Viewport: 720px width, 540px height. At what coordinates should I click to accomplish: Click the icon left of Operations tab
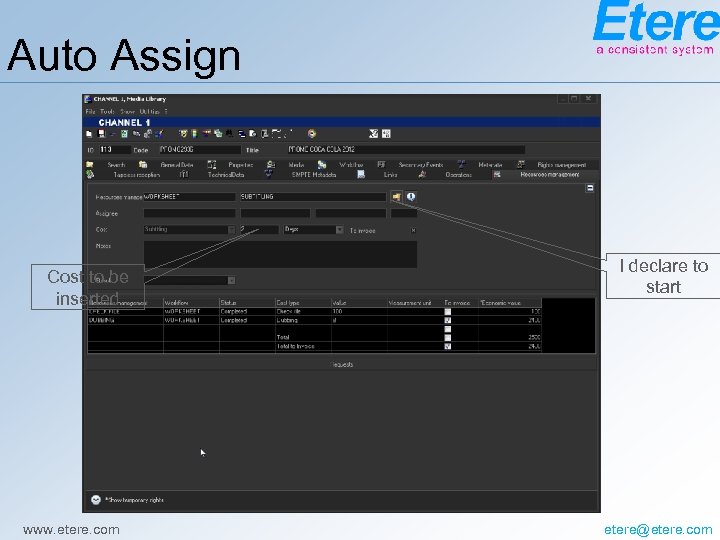point(422,174)
